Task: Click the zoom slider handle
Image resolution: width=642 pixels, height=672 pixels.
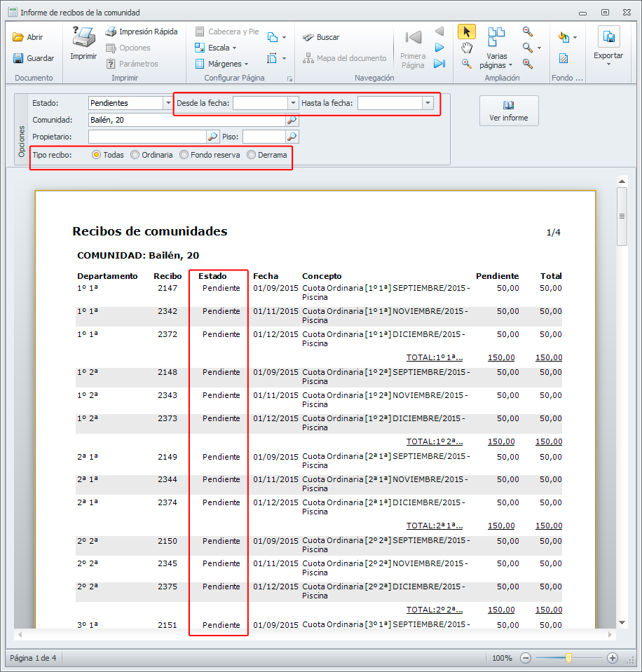Action: 568,658
